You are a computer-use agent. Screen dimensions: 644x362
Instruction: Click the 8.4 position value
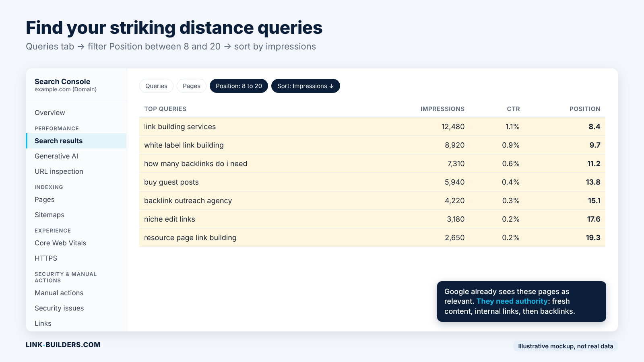click(x=594, y=127)
